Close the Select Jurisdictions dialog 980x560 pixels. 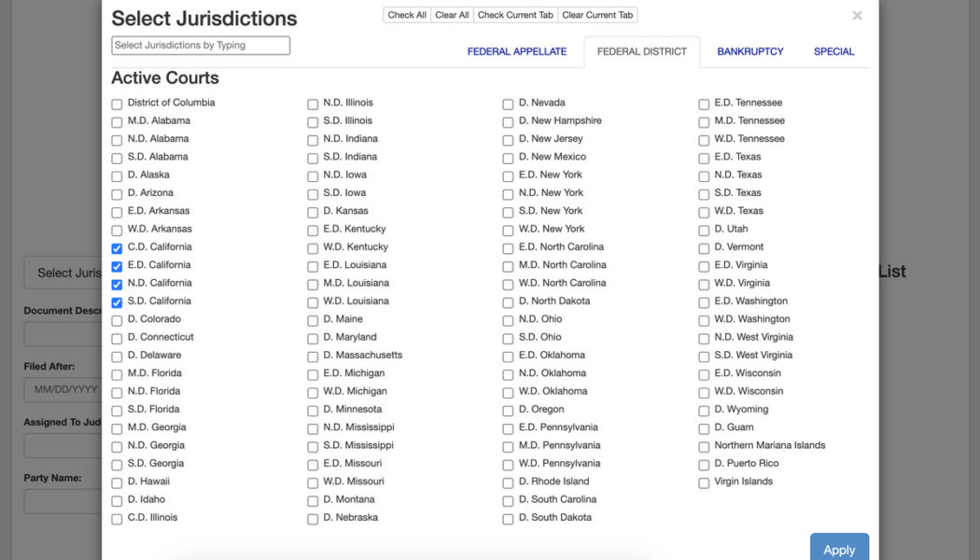[857, 16]
